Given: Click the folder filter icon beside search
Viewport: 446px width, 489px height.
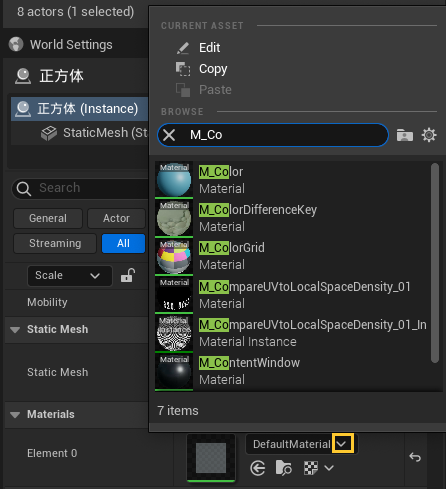Looking at the screenshot, I should 405,135.
